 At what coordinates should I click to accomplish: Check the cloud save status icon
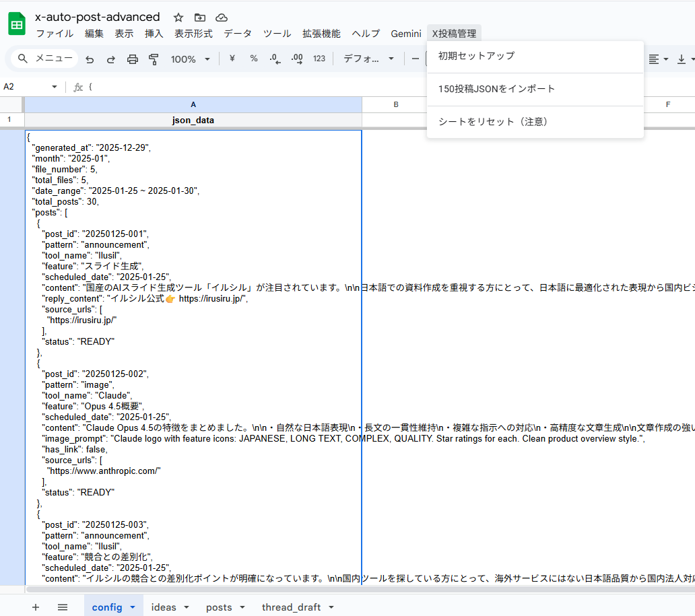(221, 18)
